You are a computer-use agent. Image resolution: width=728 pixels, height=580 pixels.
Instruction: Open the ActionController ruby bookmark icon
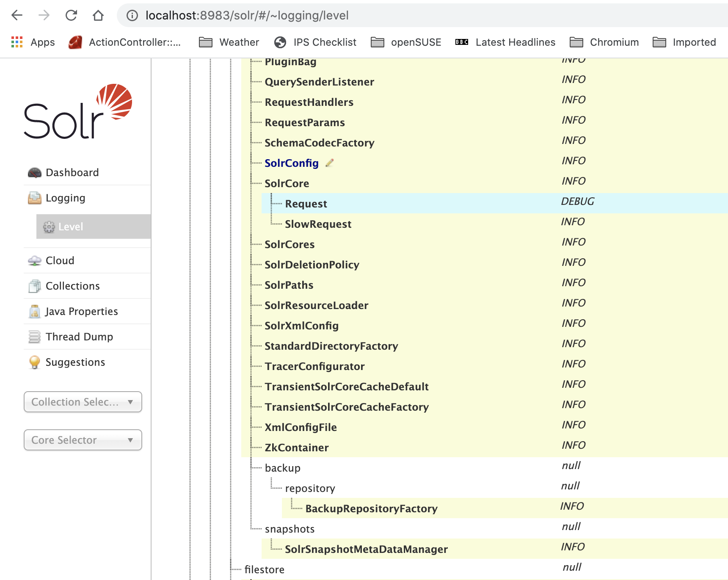point(75,42)
